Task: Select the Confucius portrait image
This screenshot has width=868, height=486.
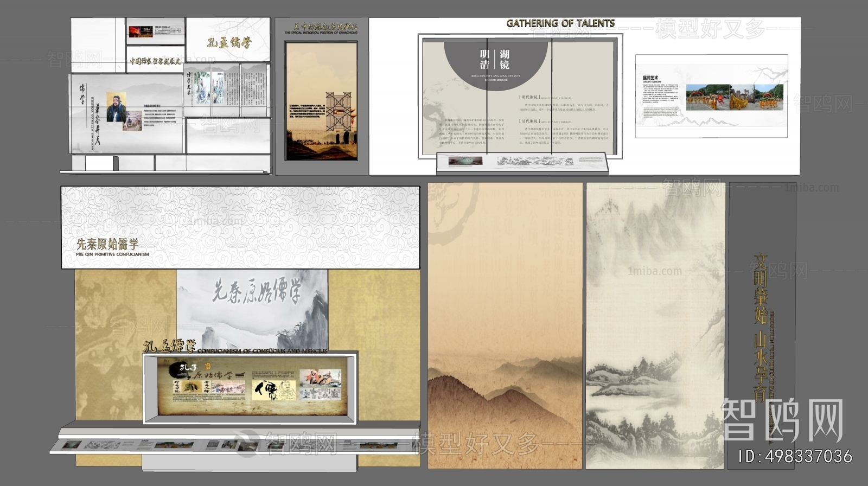Action: coord(118,107)
